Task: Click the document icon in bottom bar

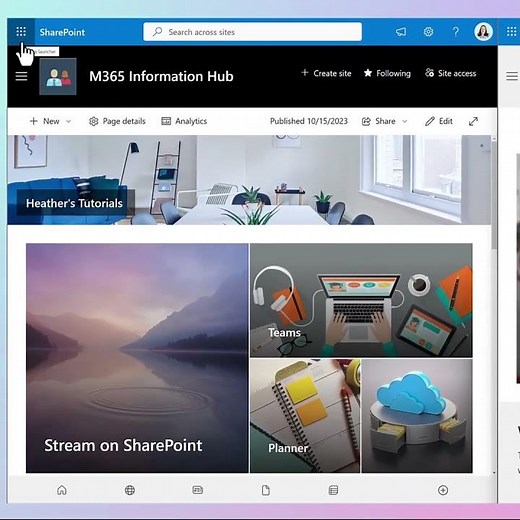Action: coord(266,490)
